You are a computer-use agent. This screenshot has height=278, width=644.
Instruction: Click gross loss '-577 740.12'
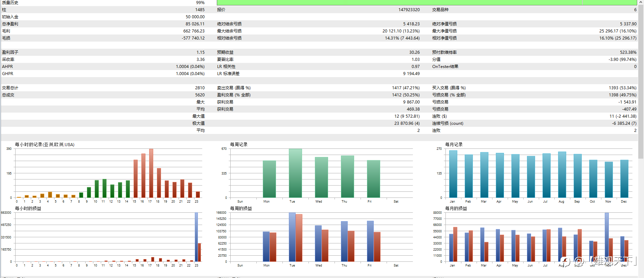tap(193, 38)
